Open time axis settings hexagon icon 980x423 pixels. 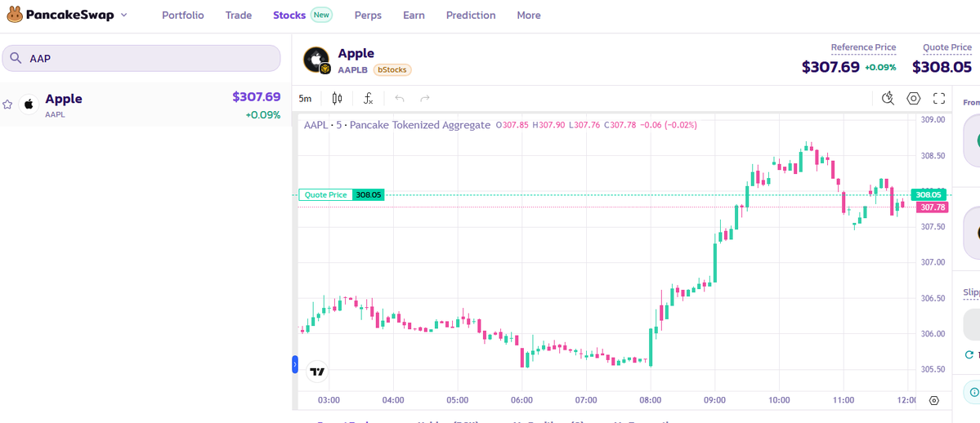point(933,400)
